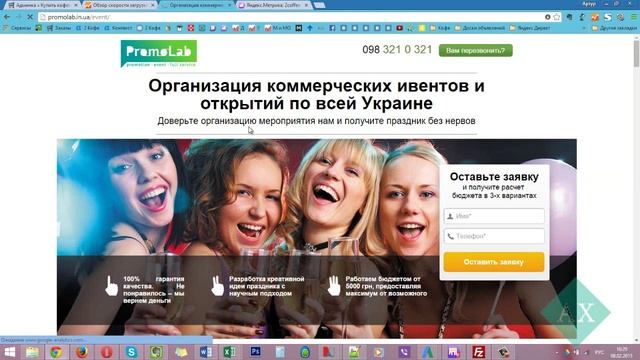Open Firefox in taskbar
640x360 pixels.
[x=82, y=352]
